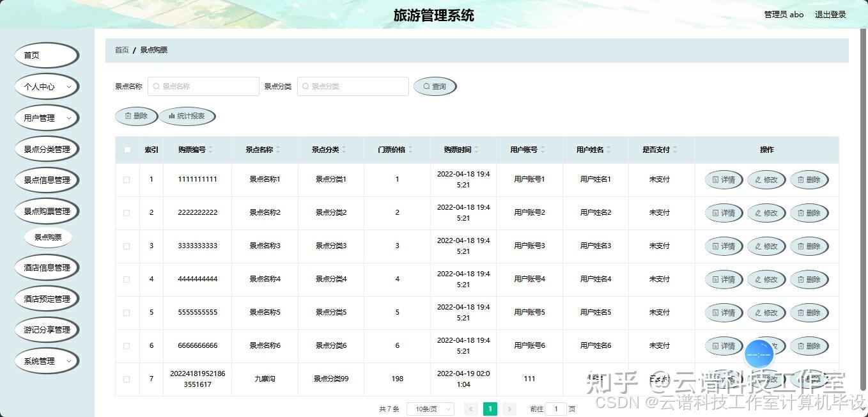Click the floating blue circular widget near bottom right
Image resolution: width=868 pixels, height=417 pixels.
(759, 353)
